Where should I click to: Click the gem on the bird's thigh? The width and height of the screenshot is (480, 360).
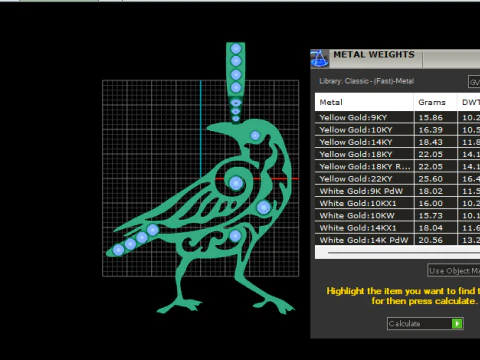pos(235,236)
